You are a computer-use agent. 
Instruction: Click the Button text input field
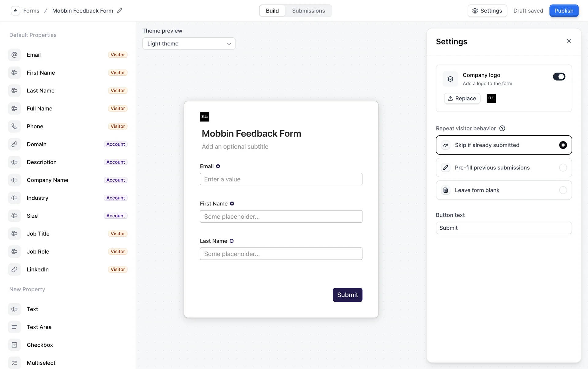coord(503,228)
